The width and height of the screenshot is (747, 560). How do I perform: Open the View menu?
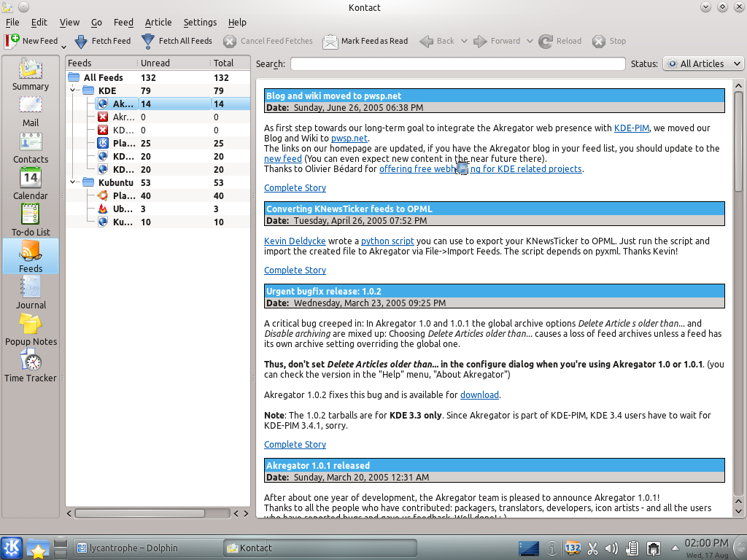coord(69,22)
